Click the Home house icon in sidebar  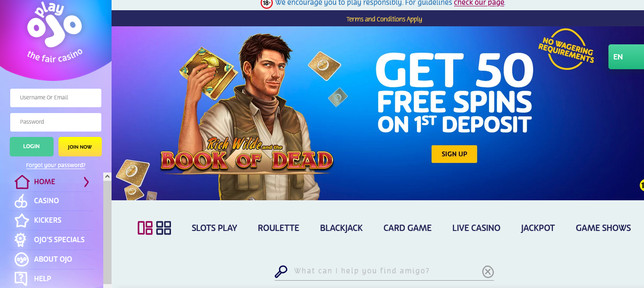click(x=22, y=182)
